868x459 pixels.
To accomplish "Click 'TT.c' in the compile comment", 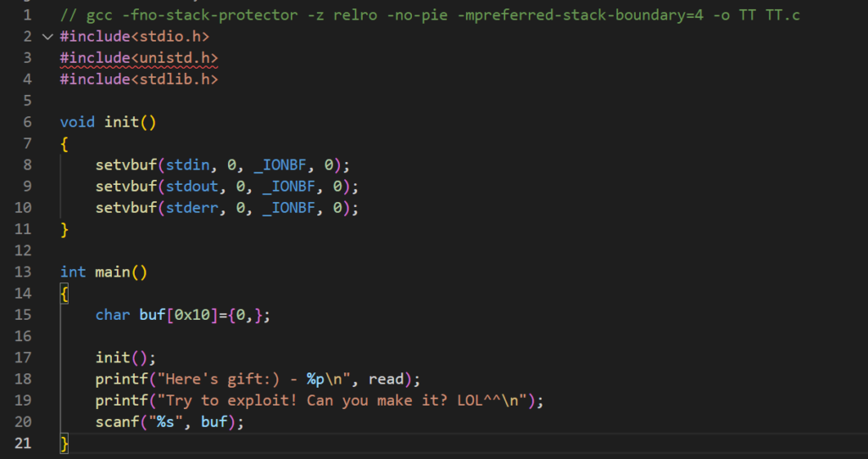I will point(782,15).
